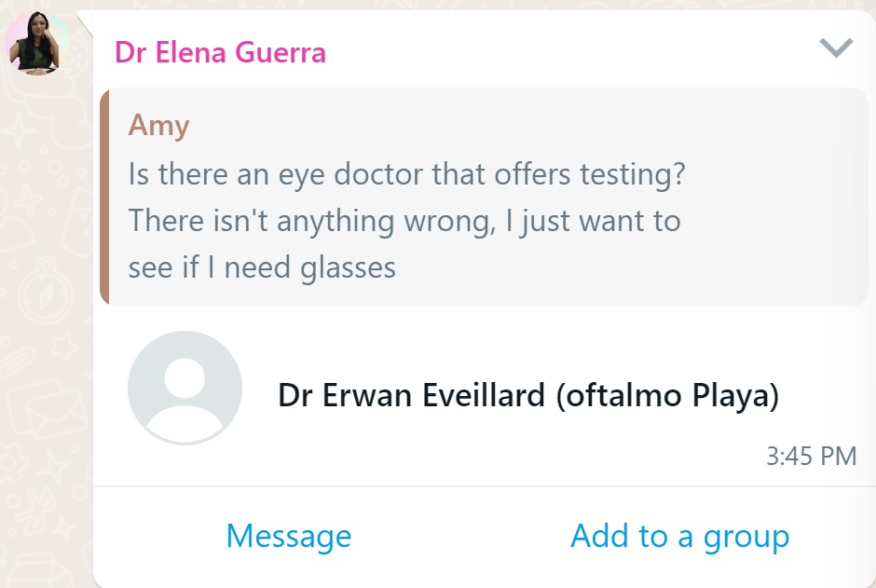Image resolution: width=876 pixels, height=588 pixels.
Task: Click the brown vertical bar of the quote
Action: click(x=104, y=197)
